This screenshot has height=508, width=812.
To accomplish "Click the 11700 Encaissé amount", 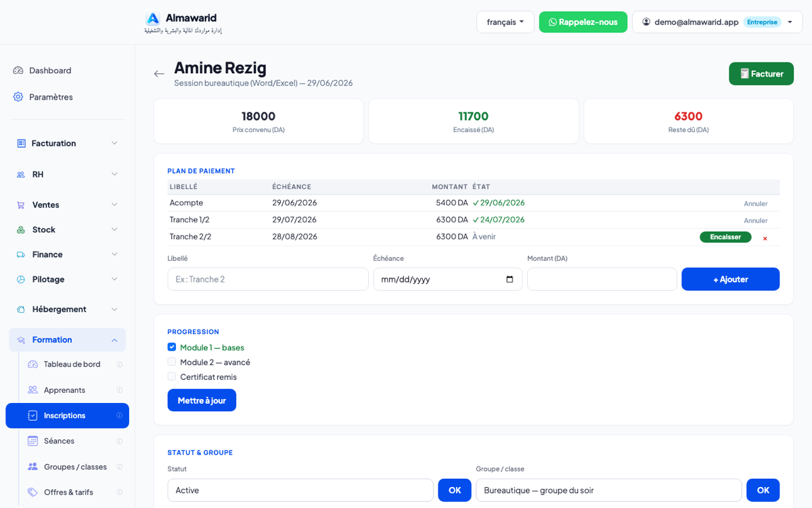I will (x=473, y=117).
